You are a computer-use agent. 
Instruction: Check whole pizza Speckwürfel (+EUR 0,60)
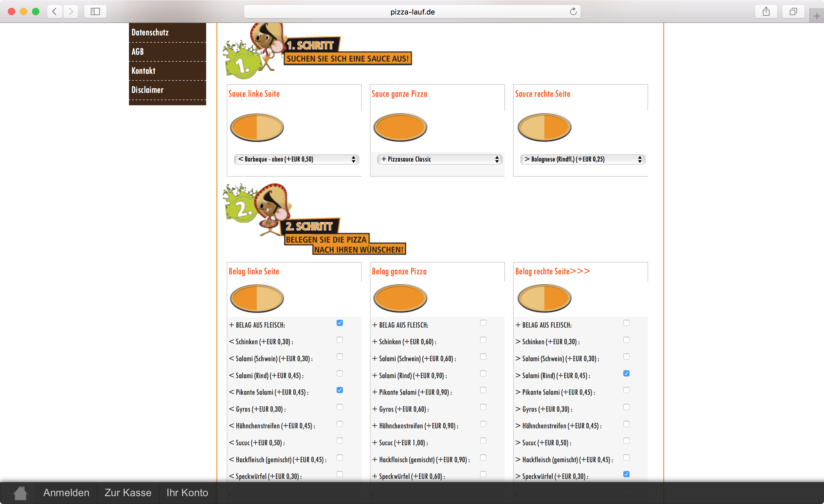(x=483, y=474)
